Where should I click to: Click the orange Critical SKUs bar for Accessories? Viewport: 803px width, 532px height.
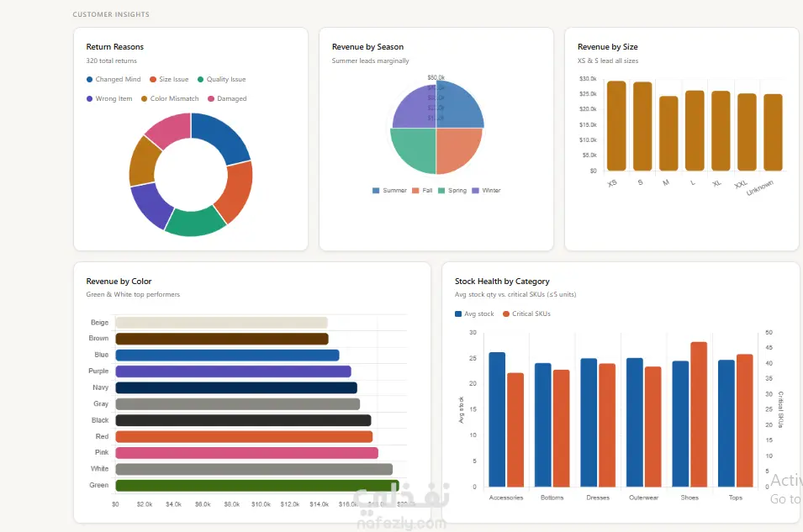pyautogui.click(x=515, y=429)
